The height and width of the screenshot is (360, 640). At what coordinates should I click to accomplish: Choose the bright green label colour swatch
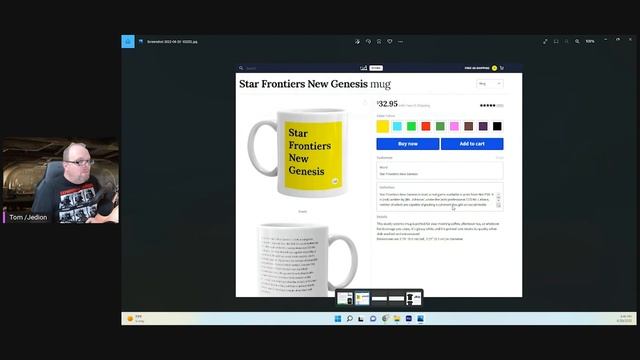point(411,127)
